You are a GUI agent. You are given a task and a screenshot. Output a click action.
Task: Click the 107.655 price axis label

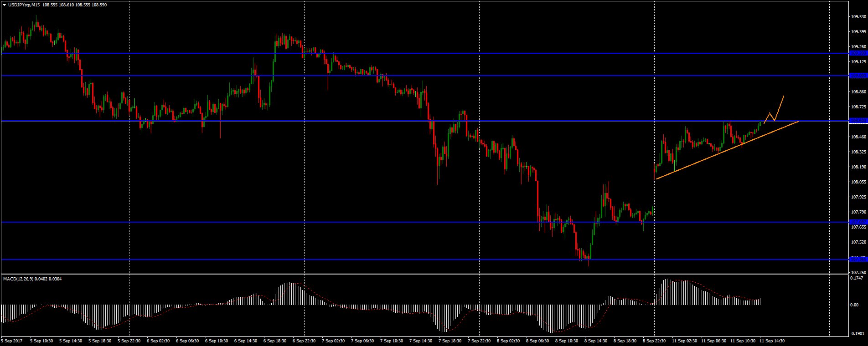(858, 227)
